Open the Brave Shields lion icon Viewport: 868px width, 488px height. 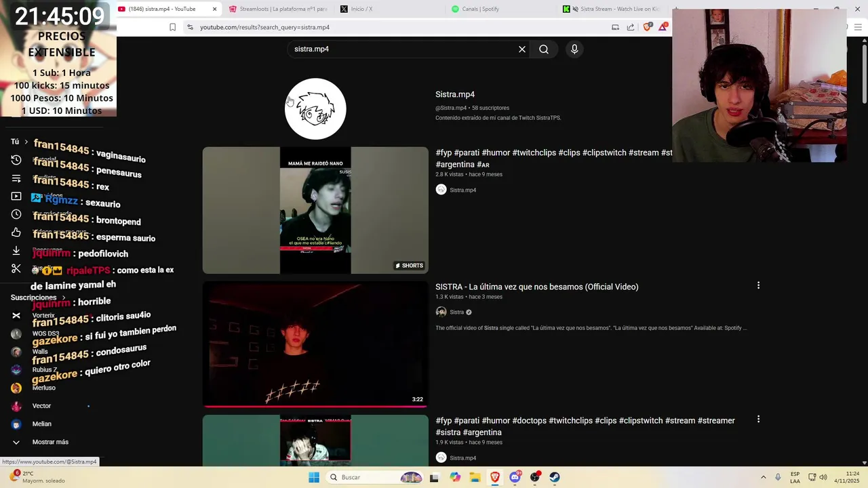647,27
